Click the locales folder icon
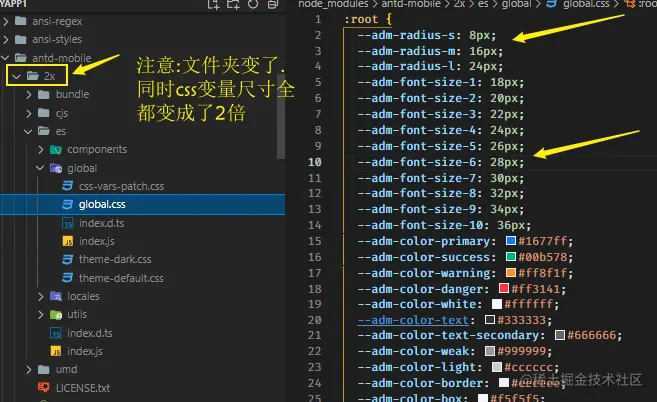657x402 pixels. pyautogui.click(x=56, y=296)
